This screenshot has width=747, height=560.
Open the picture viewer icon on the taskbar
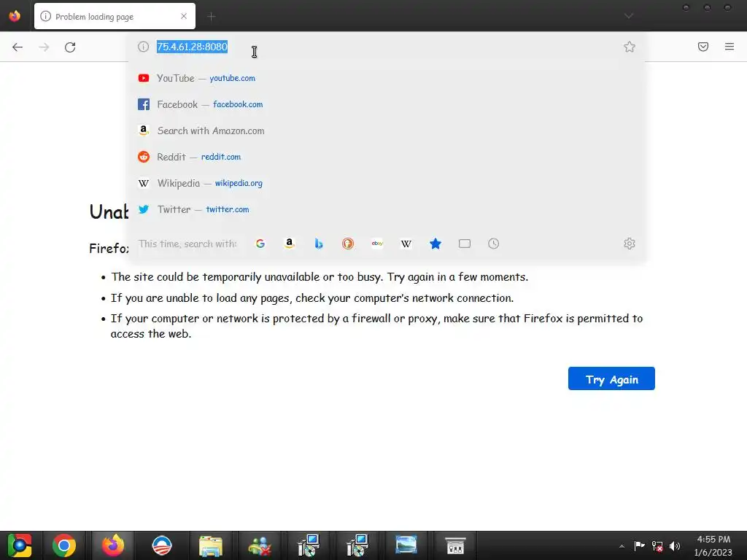tap(406, 545)
